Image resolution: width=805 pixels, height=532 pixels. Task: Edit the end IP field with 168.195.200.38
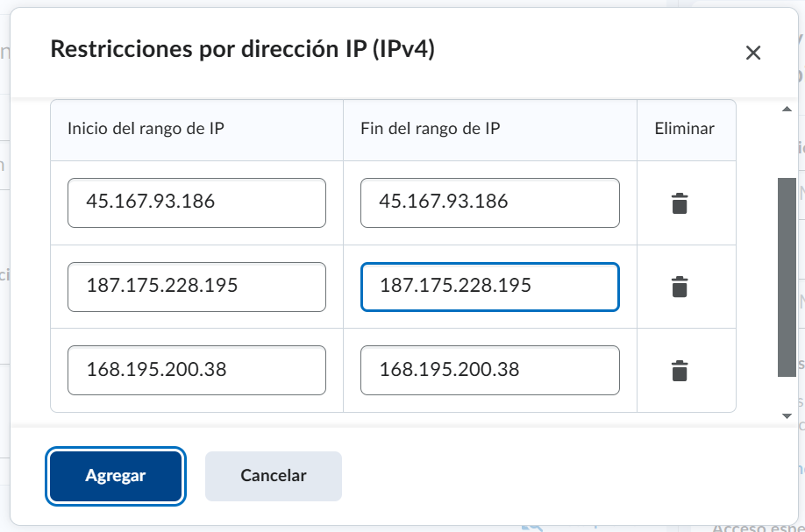[489, 371]
